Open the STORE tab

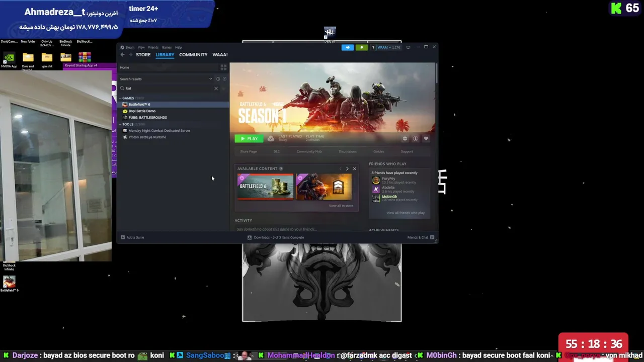coord(143,55)
